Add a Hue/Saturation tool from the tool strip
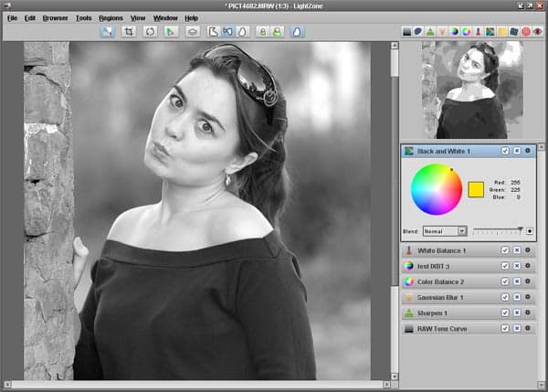Screen dimensions: 548x392 pos(454,32)
